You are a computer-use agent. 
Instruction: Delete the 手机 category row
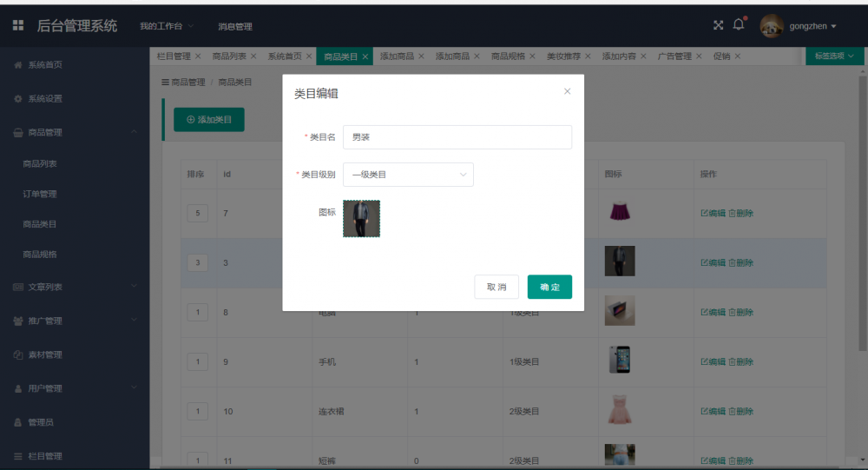(x=740, y=362)
